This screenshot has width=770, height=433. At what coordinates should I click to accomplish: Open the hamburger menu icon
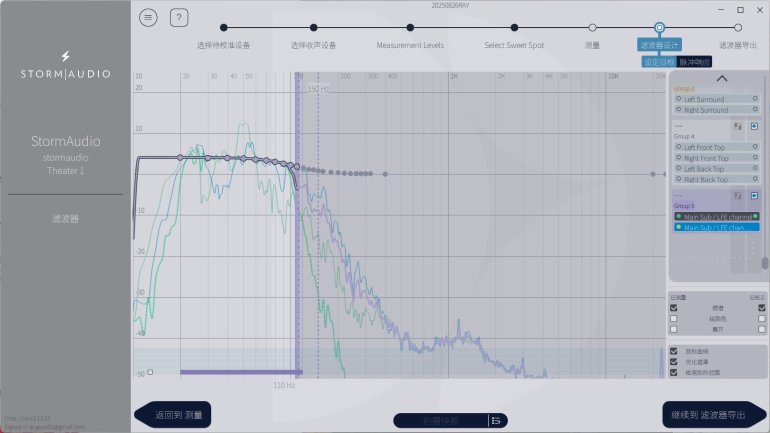click(149, 17)
